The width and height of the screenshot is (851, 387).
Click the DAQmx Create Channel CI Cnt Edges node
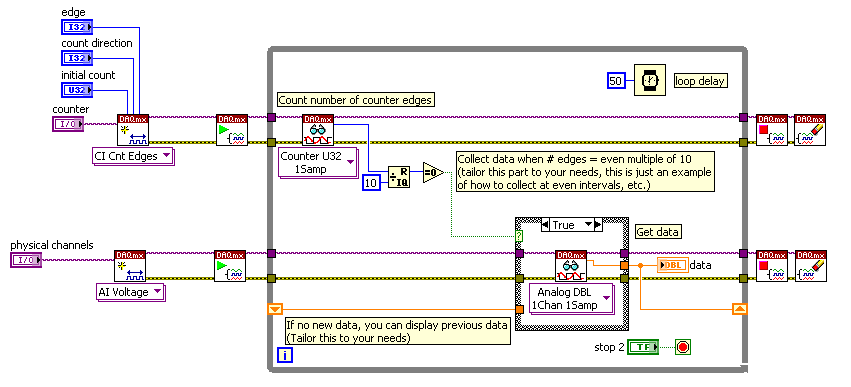(133, 130)
